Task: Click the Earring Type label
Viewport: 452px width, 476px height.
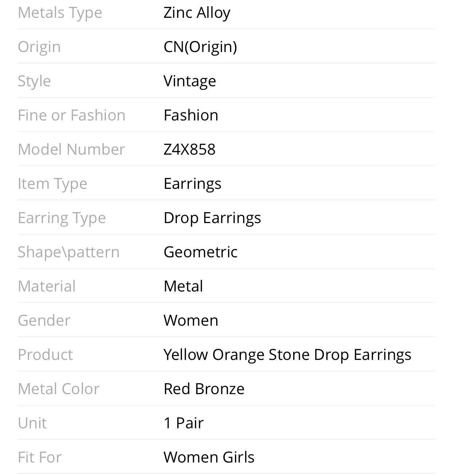Action: pos(62,218)
